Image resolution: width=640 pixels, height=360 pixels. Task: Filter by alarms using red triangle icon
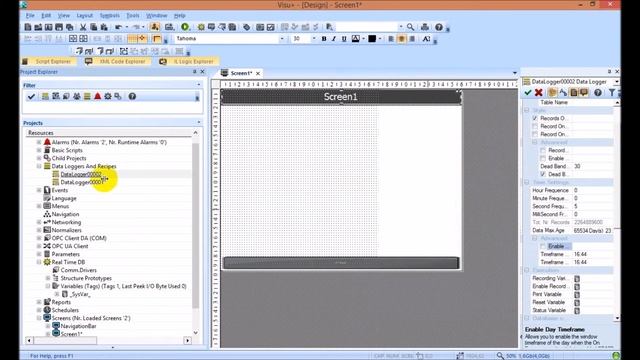click(x=98, y=96)
